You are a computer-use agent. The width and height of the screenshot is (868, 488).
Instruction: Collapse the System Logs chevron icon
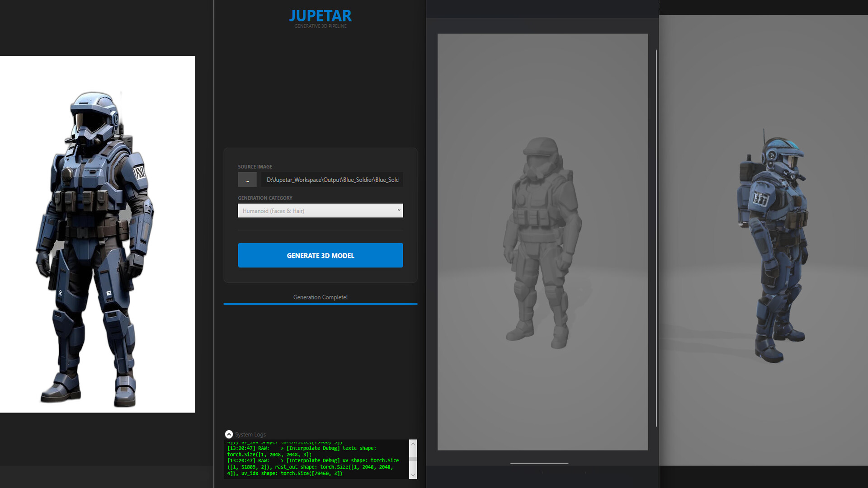tap(229, 434)
